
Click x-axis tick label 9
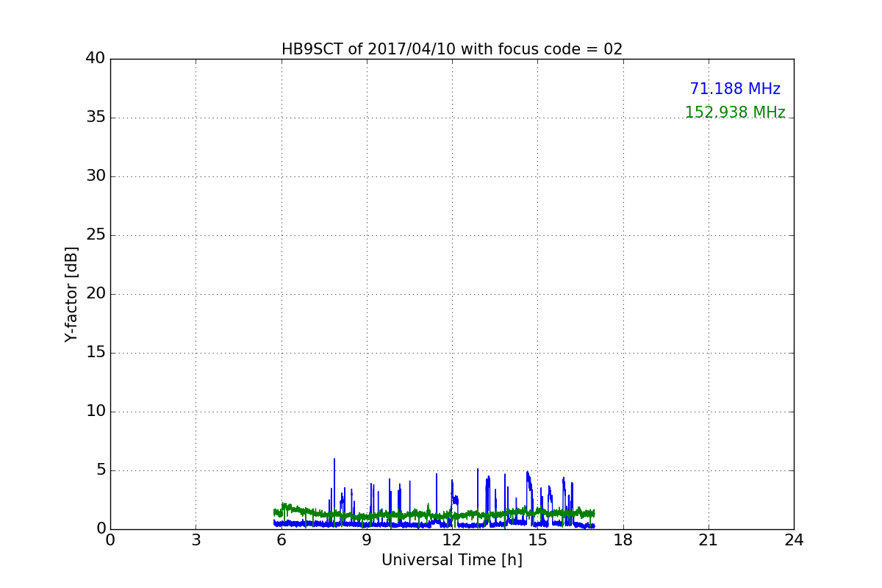pos(367,539)
